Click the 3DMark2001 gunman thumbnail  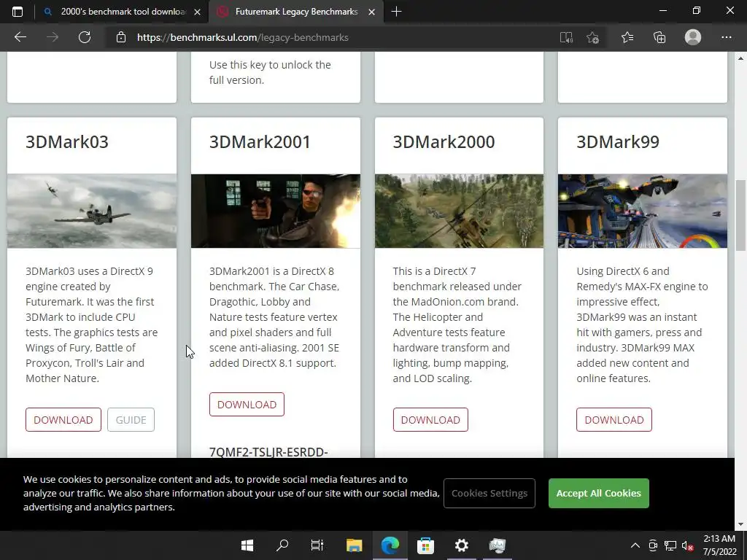[x=275, y=211]
